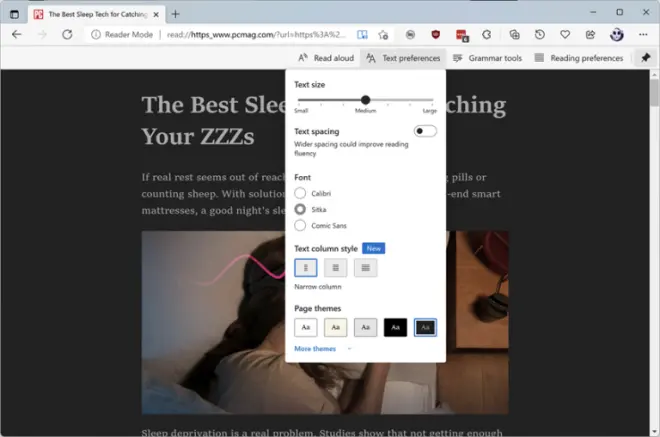Add this page to favorites star icon
660x437 pixels.
coord(383,35)
